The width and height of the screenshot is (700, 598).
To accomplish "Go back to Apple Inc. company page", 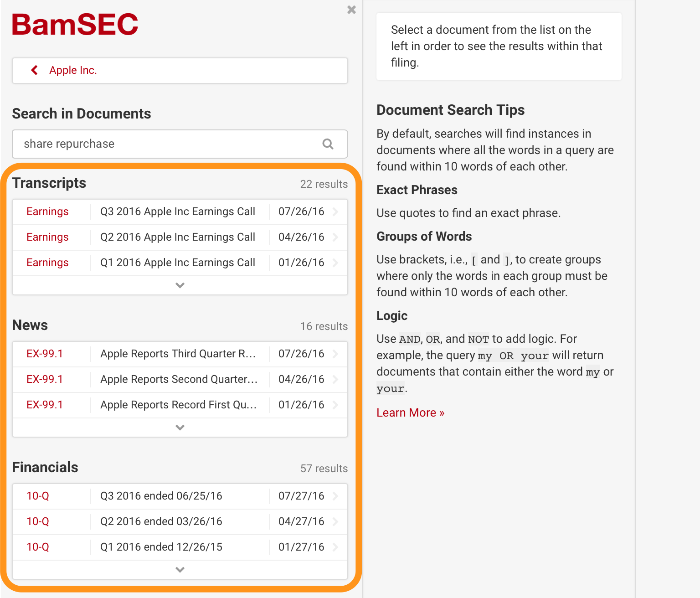I will click(x=180, y=71).
